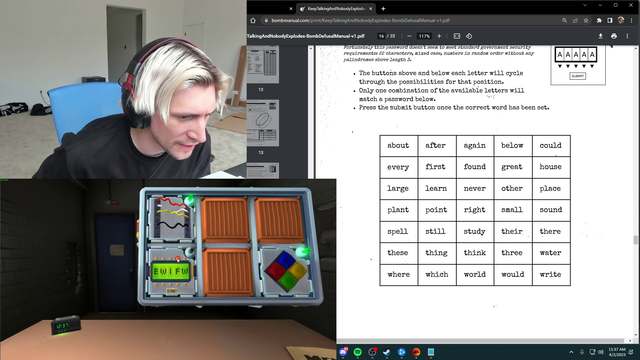Click the red Simon Says button
Viewport: 640px width, 360px height.
point(276,270)
